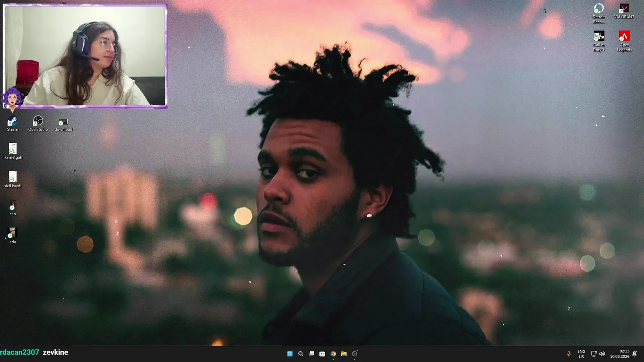This screenshot has width=644, height=362.
Task: Open the volume tray icon
Action: point(602,354)
